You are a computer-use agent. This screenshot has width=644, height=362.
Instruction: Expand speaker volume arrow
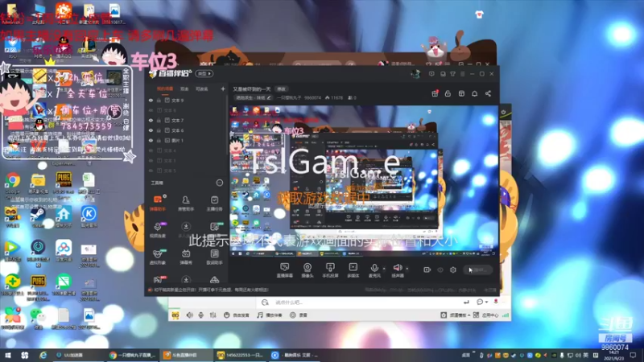click(407, 269)
